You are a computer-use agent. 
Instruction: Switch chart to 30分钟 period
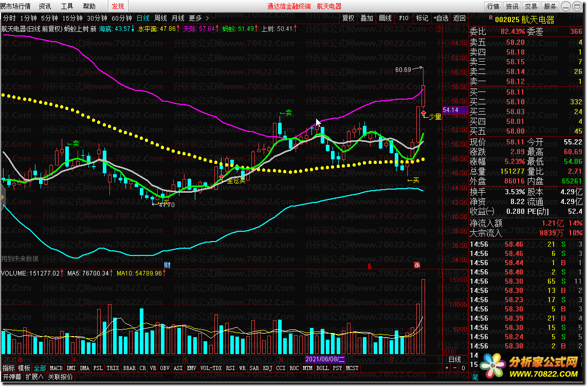pyautogui.click(x=97, y=18)
